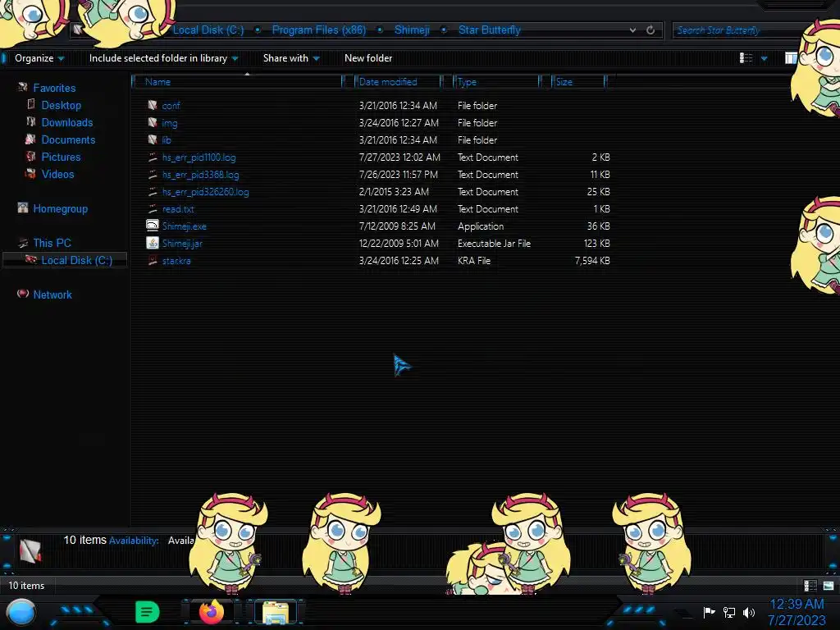Select This PC in navigation pane
Screen dimensions: 840x630
pos(52,243)
